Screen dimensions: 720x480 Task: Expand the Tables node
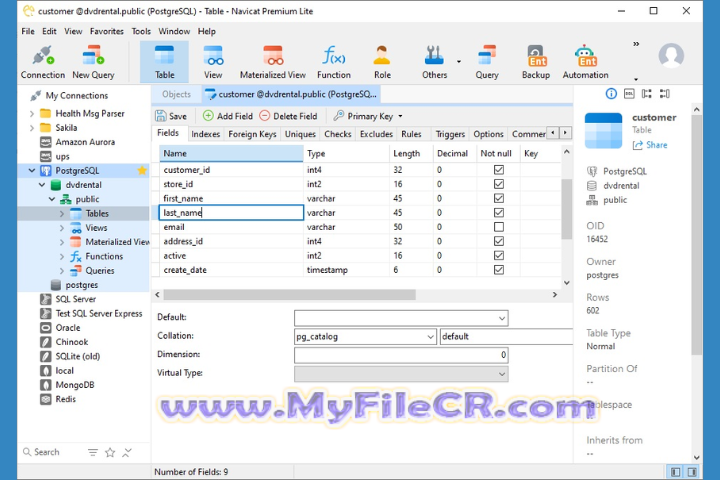(x=62, y=214)
